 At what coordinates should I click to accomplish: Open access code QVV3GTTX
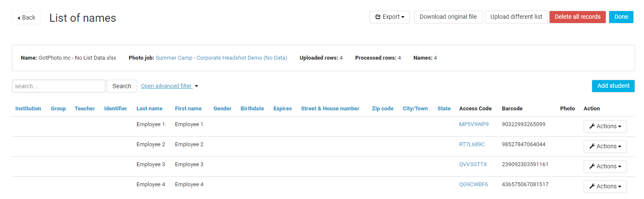tap(473, 164)
